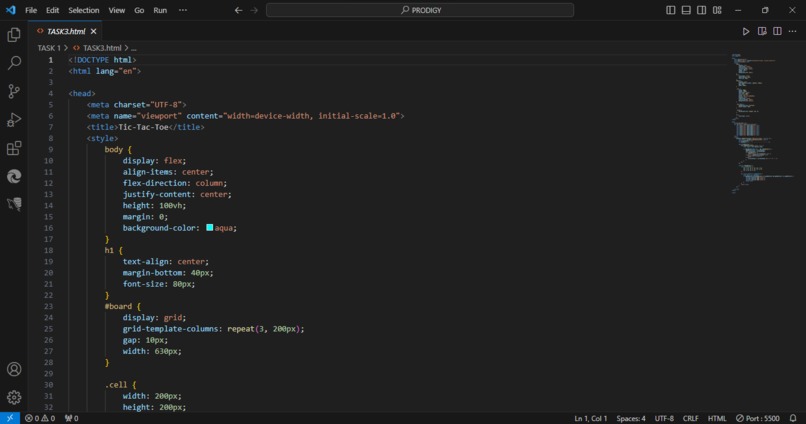
Task: Go forward with the right arrow
Action: (x=254, y=10)
